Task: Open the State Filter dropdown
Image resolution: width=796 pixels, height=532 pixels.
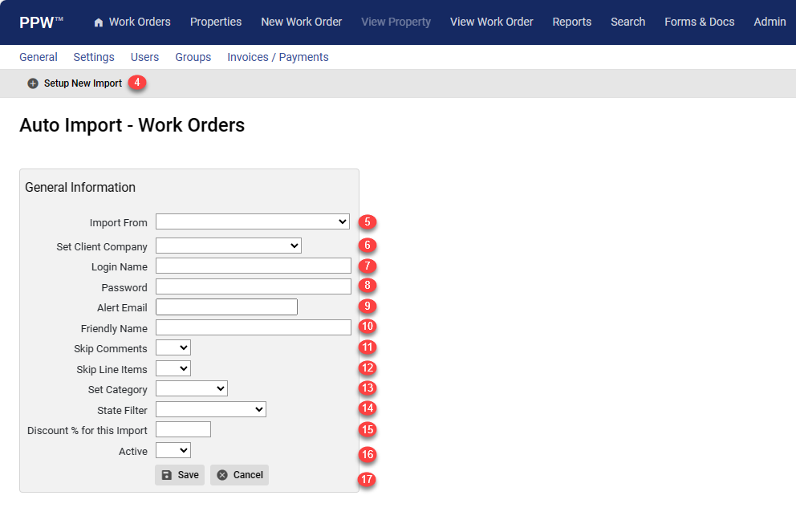Action: click(x=211, y=409)
